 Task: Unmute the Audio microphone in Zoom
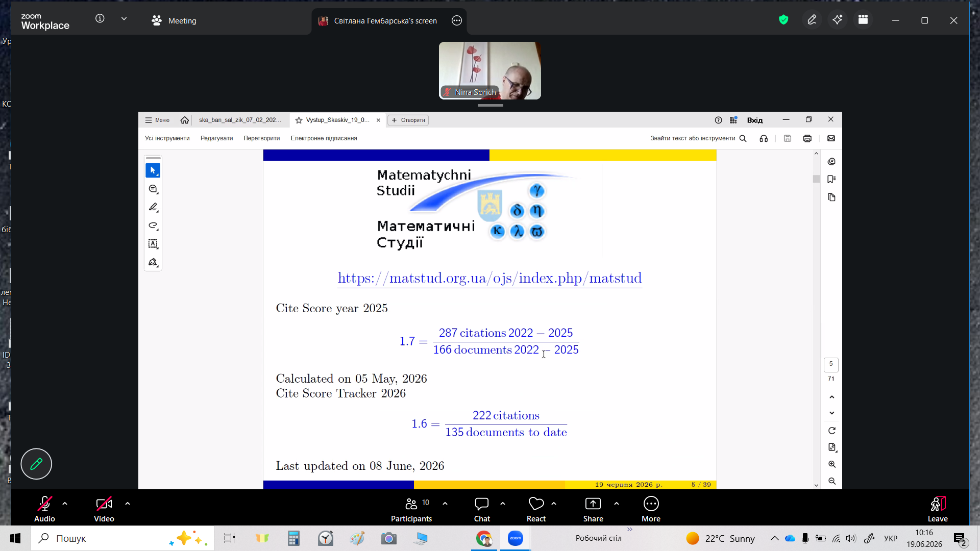(44, 509)
